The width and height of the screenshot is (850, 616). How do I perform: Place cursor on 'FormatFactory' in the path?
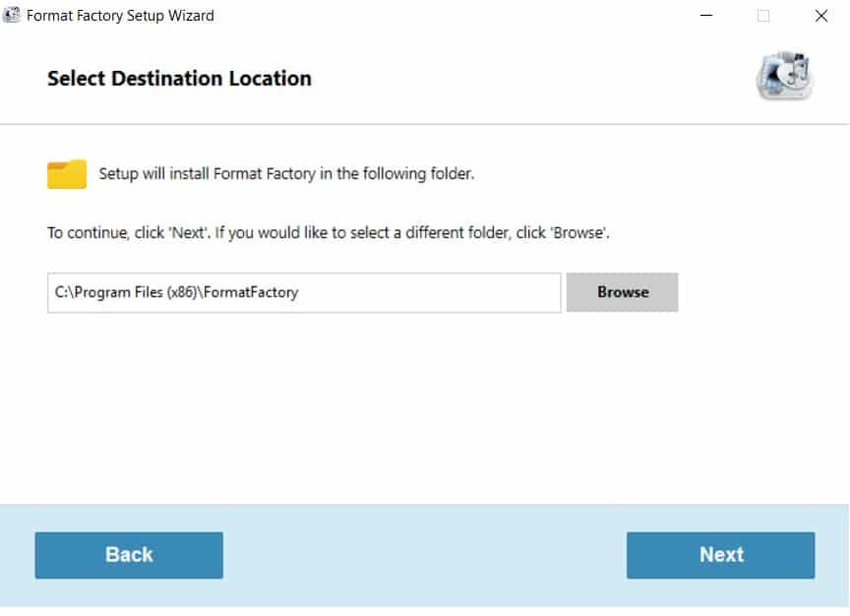pos(251,292)
